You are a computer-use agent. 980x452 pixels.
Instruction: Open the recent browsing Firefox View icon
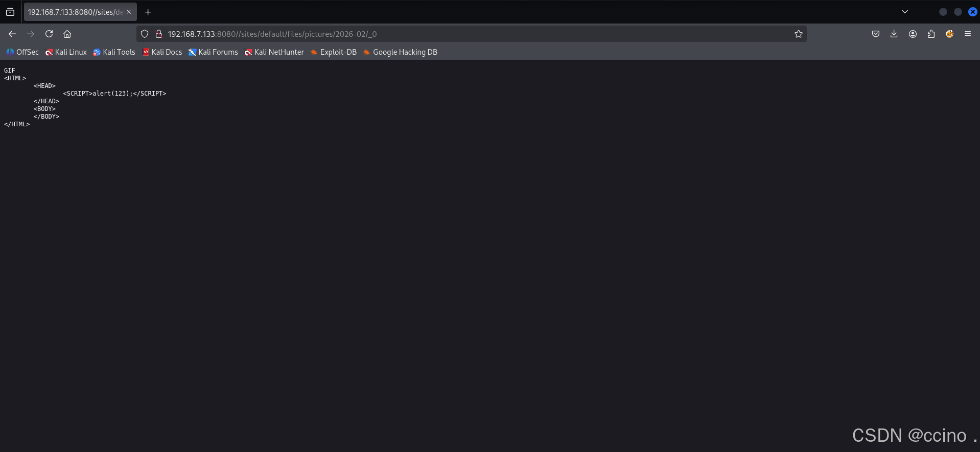coord(10,12)
